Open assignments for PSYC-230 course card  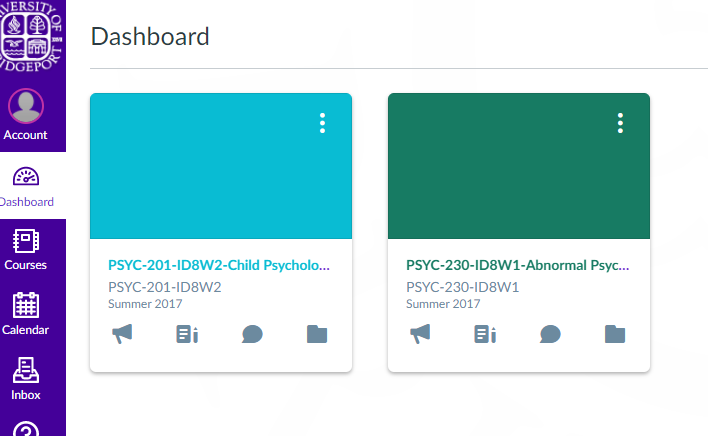[x=485, y=334]
